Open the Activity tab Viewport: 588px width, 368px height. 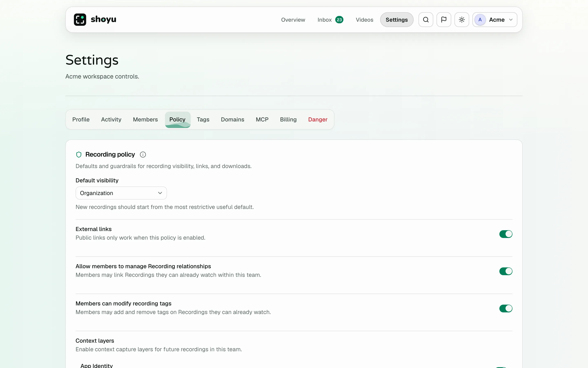pyautogui.click(x=111, y=120)
